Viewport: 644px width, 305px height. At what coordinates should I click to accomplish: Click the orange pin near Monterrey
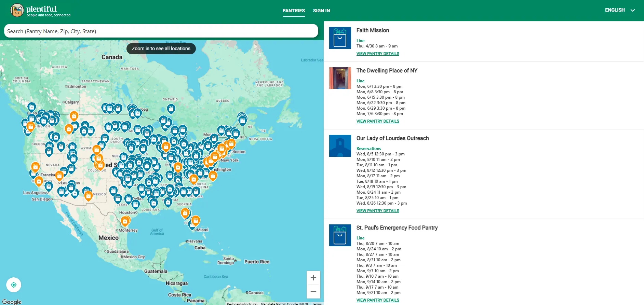(125, 221)
